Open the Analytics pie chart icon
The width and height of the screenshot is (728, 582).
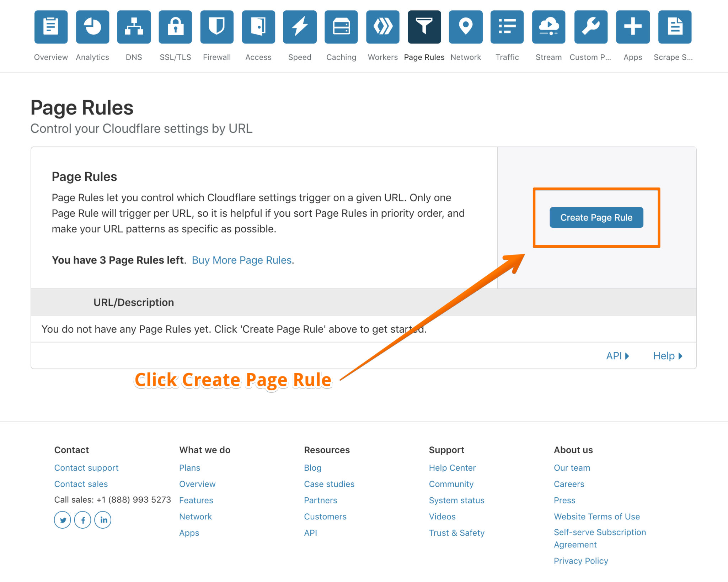pyautogui.click(x=92, y=27)
